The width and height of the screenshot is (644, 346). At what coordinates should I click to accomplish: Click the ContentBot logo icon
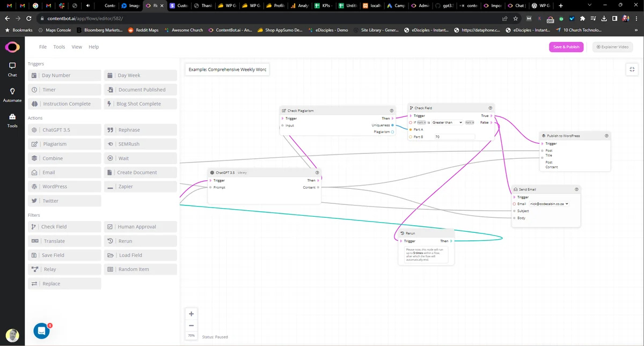click(12, 48)
